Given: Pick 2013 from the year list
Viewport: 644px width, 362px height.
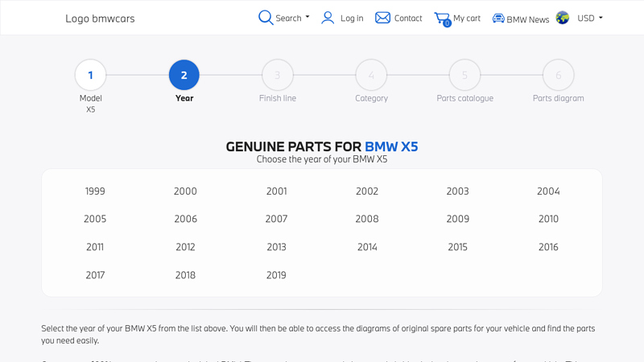Looking at the screenshot, I should coord(276,247).
